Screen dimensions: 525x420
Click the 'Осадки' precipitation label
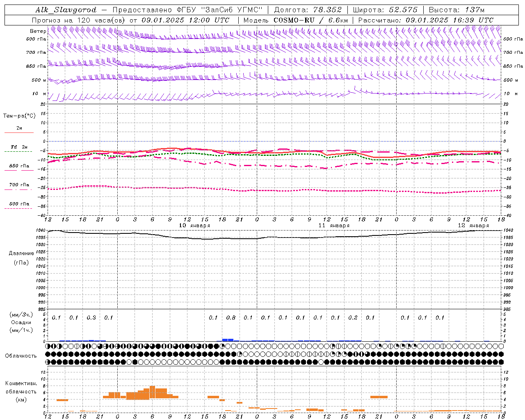click(21, 322)
